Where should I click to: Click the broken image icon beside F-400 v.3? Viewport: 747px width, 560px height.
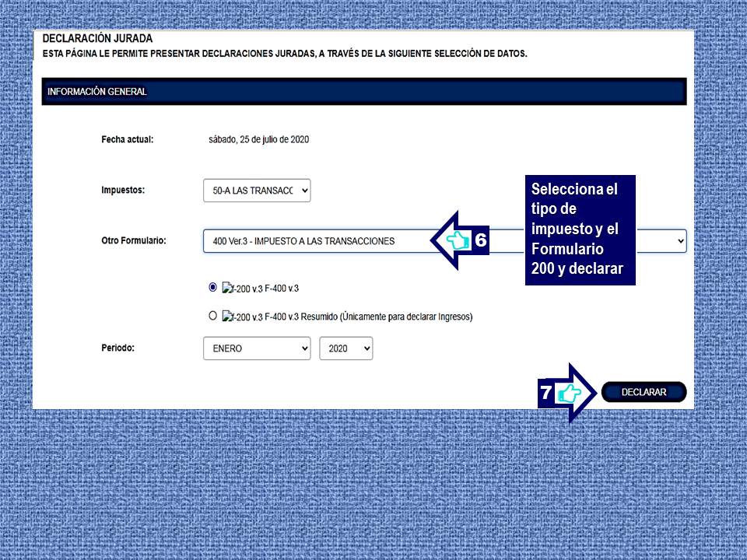[x=226, y=288]
